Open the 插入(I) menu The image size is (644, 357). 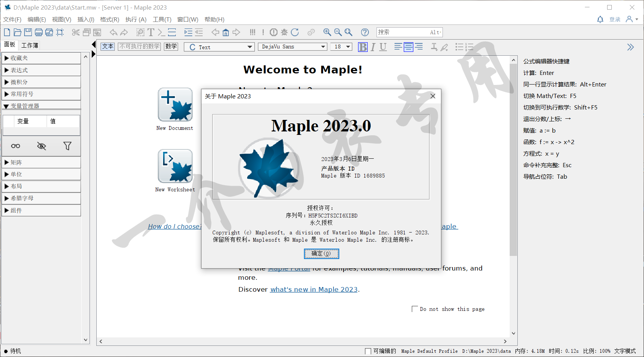coord(86,20)
